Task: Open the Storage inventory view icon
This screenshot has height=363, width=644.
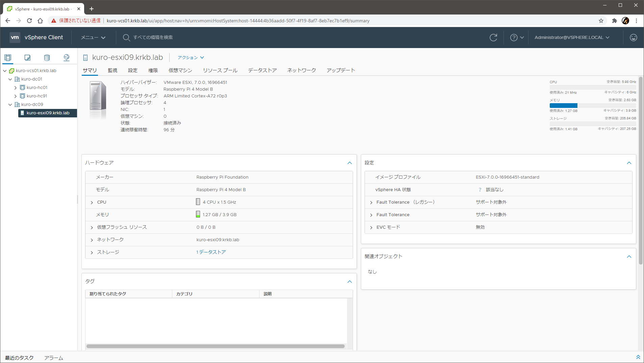Action: [47, 58]
